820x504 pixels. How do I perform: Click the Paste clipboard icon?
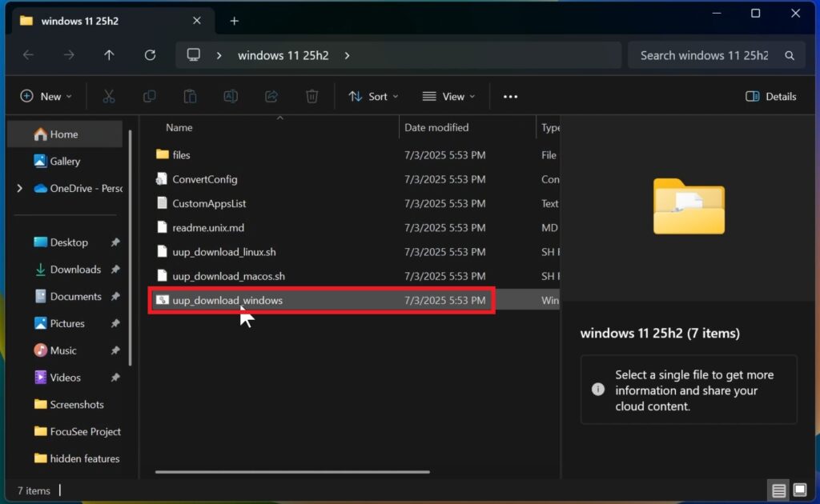(190, 96)
